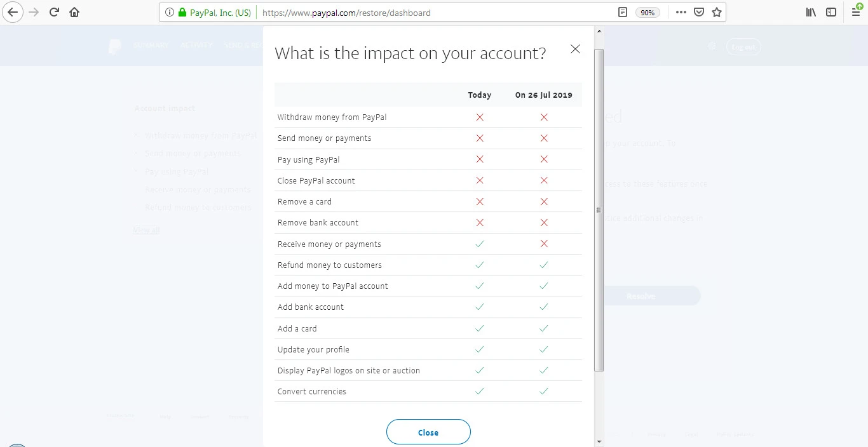The width and height of the screenshot is (868, 447).
Task: Click the 'Withdraw money from PayPal' row label
Action: tap(332, 117)
